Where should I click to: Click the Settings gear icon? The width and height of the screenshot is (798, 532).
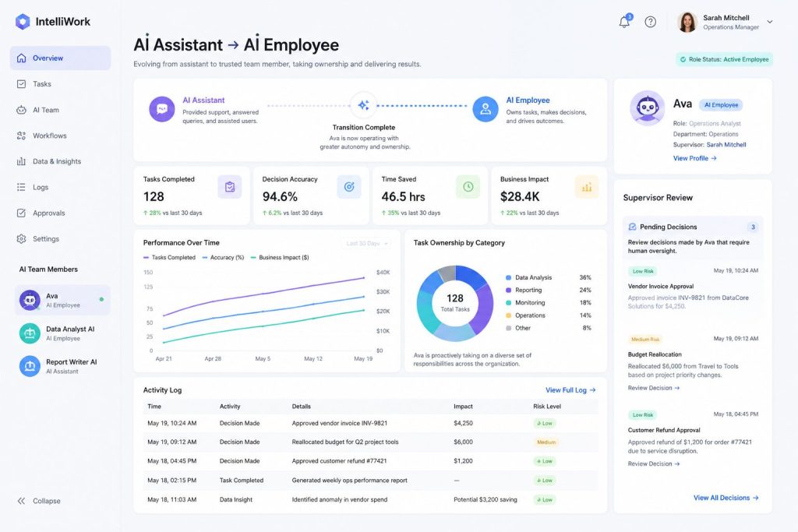pyautogui.click(x=21, y=238)
